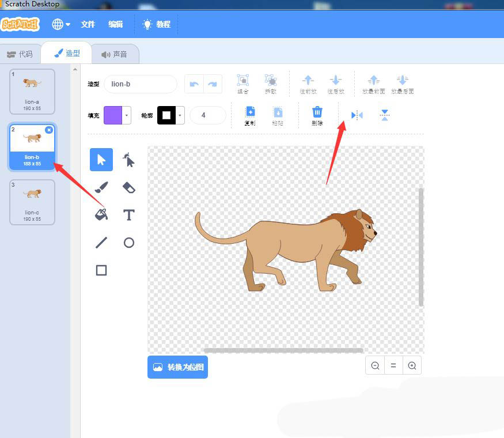Open the fill color dropdown arrow
Viewport: 504px width, 438px height.
point(127,115)
